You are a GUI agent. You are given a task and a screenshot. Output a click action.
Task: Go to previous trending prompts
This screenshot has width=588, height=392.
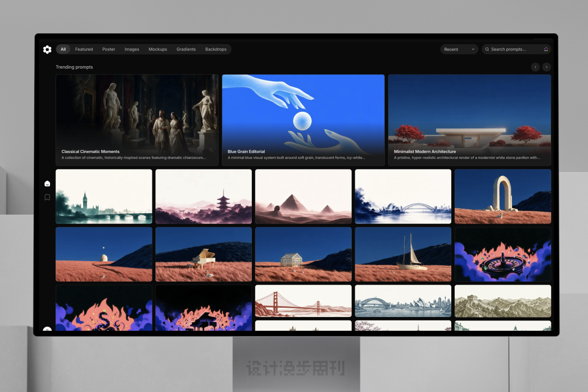tap(536, 67)
